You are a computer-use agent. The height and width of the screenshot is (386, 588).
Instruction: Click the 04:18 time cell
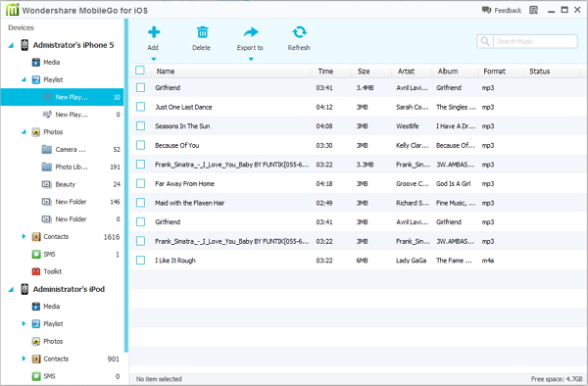click(x=324, y=183)
